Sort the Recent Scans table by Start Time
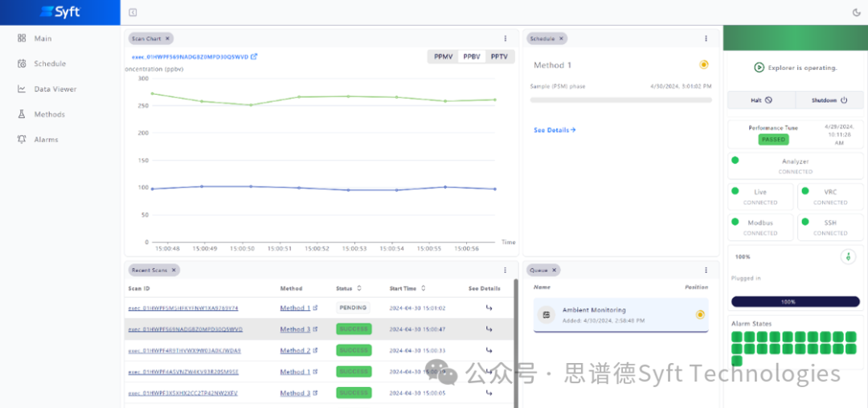This screenshot has height=408, width=868. (x=424, y=288)
